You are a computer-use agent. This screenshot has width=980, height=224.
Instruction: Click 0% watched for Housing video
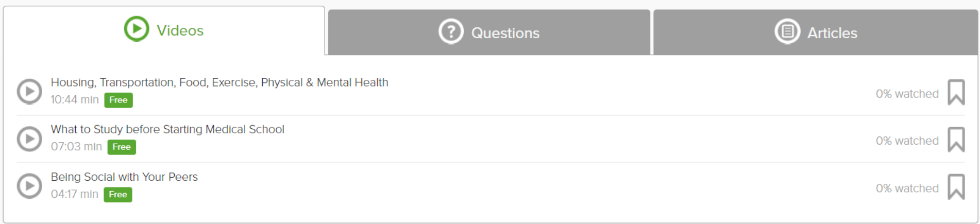907,94
